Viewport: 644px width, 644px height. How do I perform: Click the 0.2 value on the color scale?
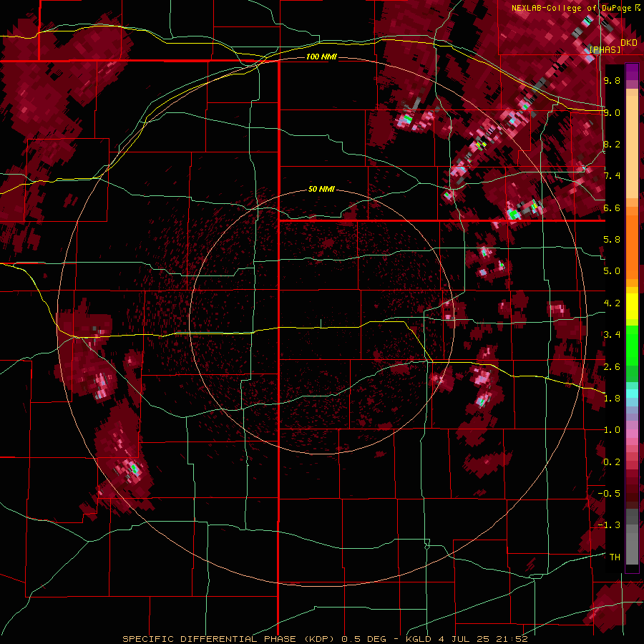click(612, 462)
